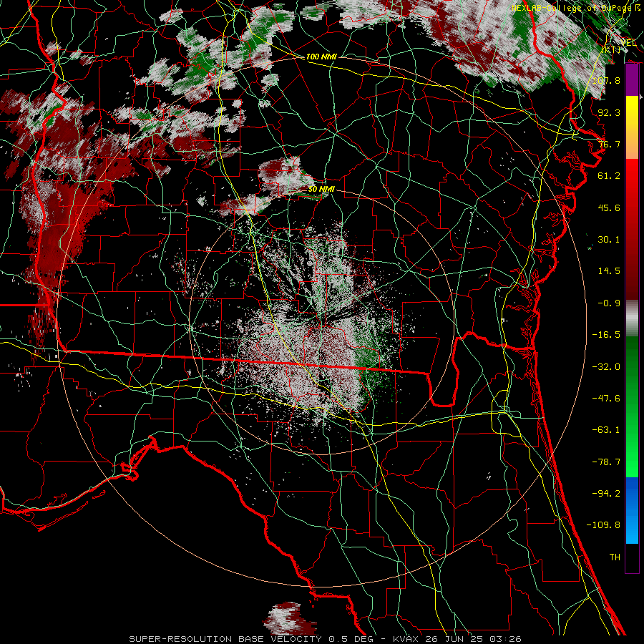Click the TH legend label
The height and width of the screenshot is (644, 644).
pos(615,557)
